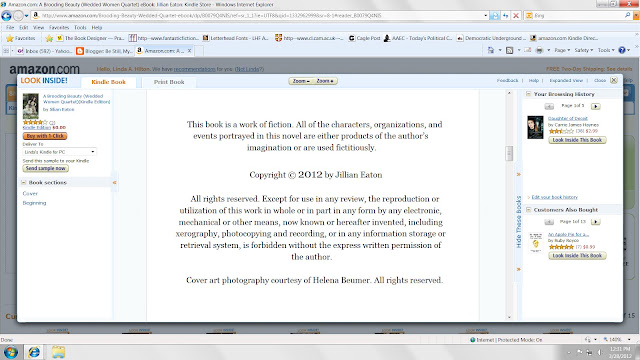
Task: Click the Send sample now button
Action: click(x=46, y=168)
